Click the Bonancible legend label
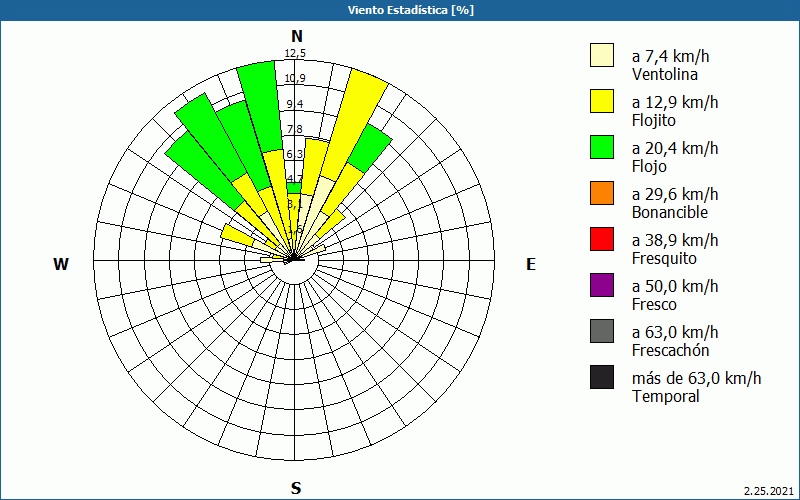Screen dimensions: 800x500 click(x=670, y=212)
